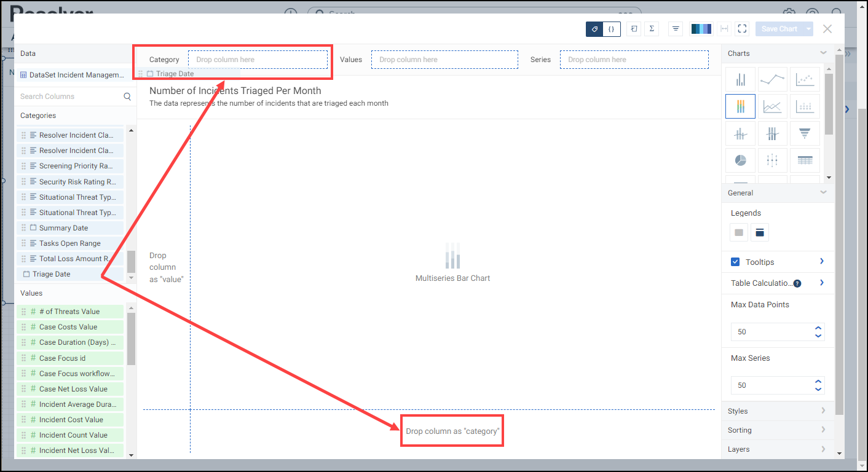This screenshot has height=472, width=868.
Task: Select the # of Threats Value column
Action: coord(70,312)
